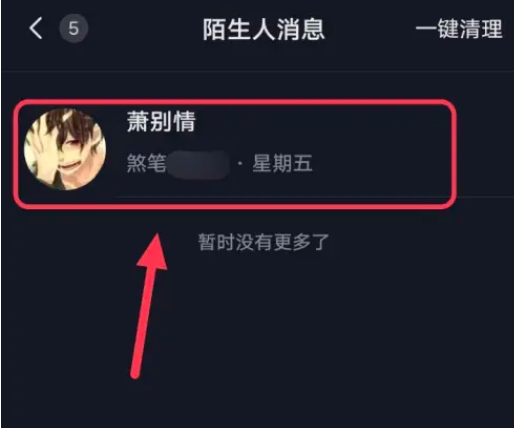
Task: Click the 一键清理 button
Action: coord(459,29)
